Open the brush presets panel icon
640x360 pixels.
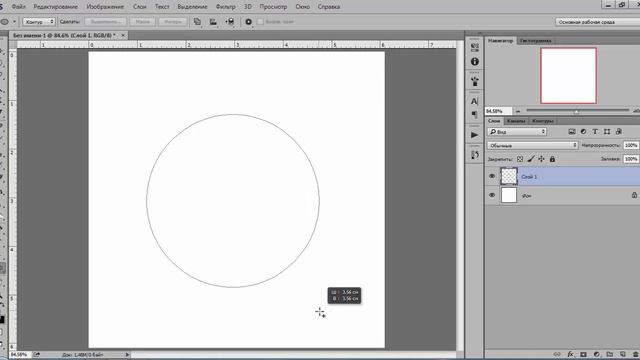tap(474, 82)
